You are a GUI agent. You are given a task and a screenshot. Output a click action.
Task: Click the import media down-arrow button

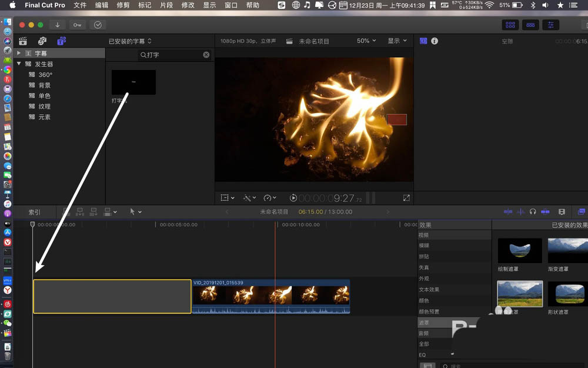[x=58, y=25]
